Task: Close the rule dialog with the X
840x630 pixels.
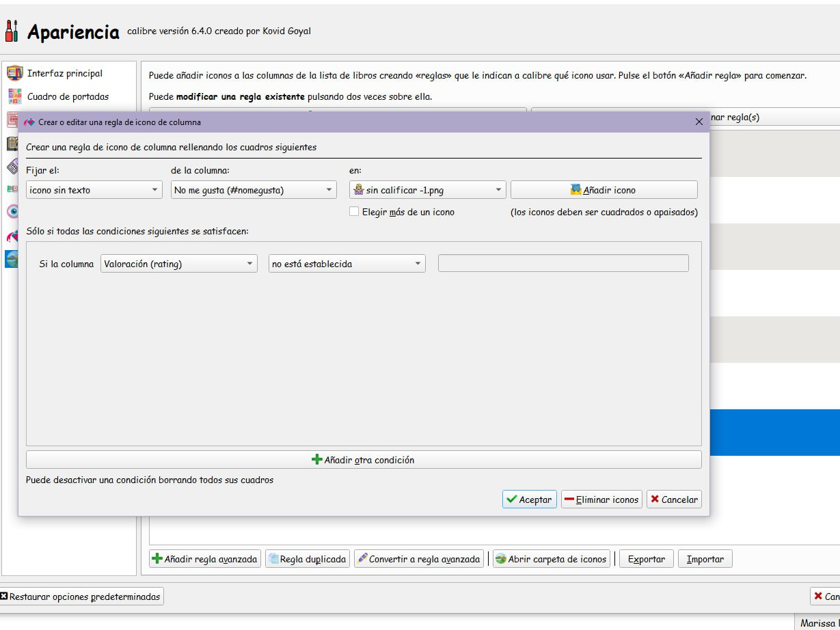Action: click(699, 122)
